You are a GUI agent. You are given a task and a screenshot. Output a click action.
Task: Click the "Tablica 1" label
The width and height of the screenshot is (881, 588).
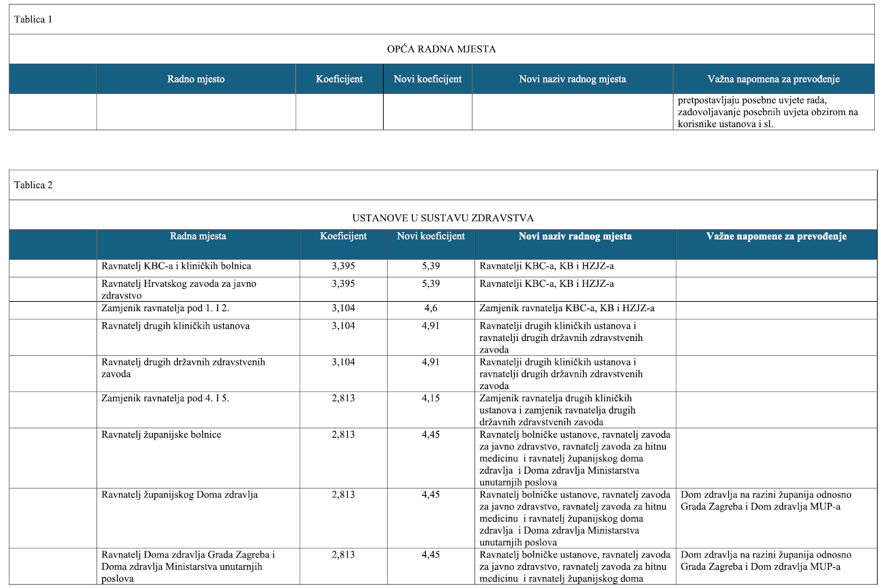(33, 20)
